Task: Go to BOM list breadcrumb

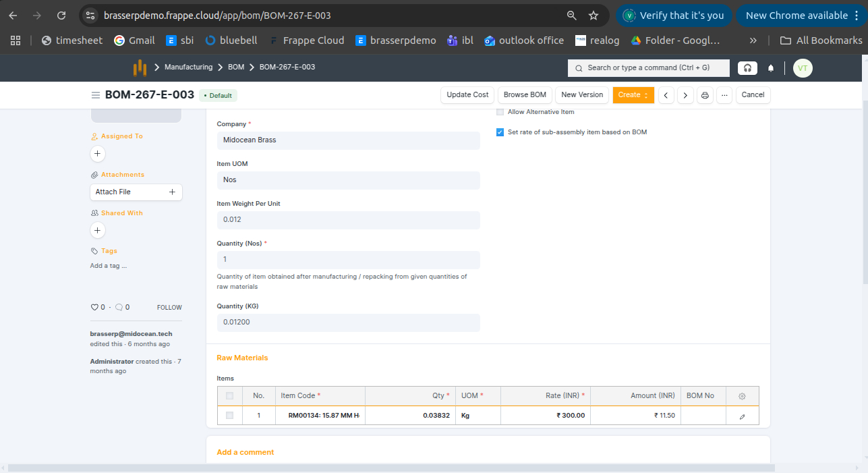Action: pyautogui.click(x=236, y=67)
